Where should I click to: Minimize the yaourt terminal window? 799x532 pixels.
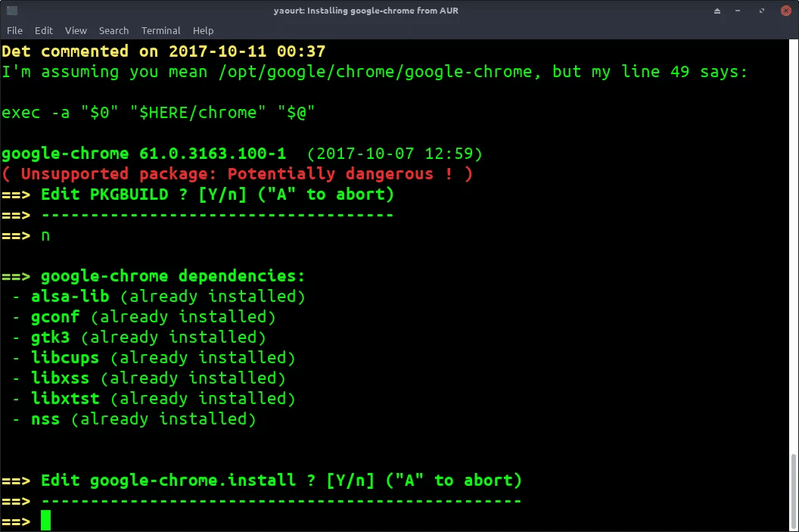[x=738, y=11]
